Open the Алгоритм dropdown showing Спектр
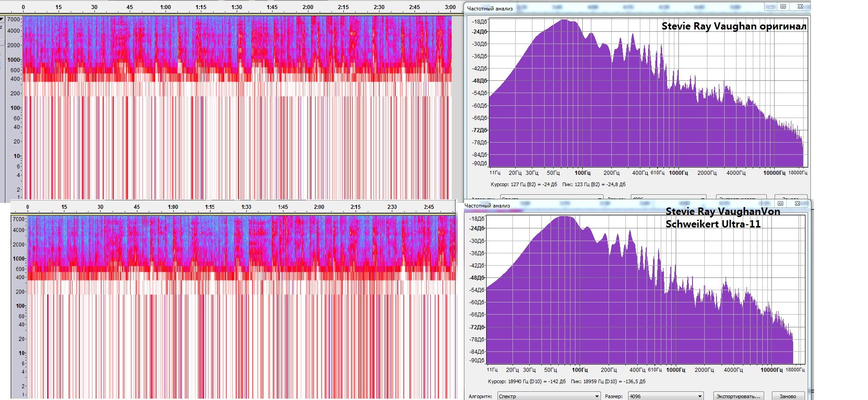 549,396
